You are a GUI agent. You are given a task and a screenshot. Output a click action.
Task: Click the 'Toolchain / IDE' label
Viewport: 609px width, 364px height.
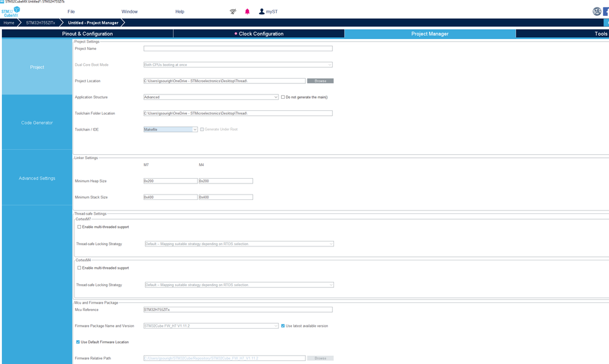(87, 129)
